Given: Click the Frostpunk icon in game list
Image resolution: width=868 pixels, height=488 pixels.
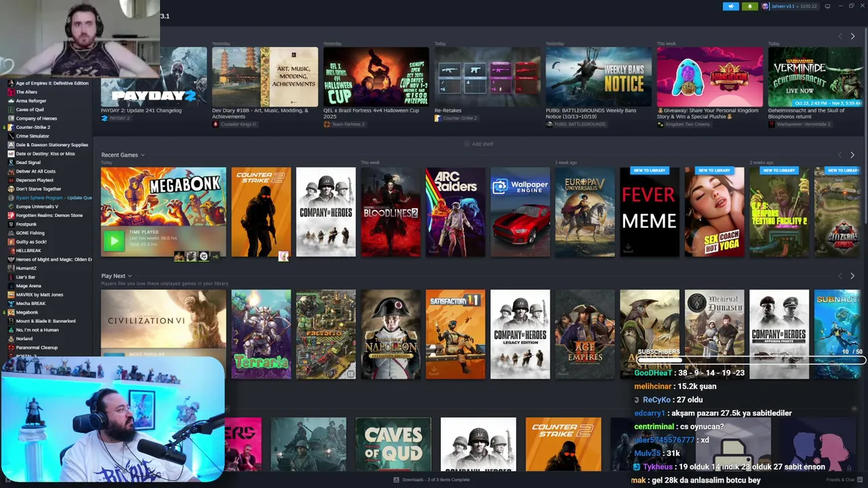Looking at the screenshot, I should point(11,224).
